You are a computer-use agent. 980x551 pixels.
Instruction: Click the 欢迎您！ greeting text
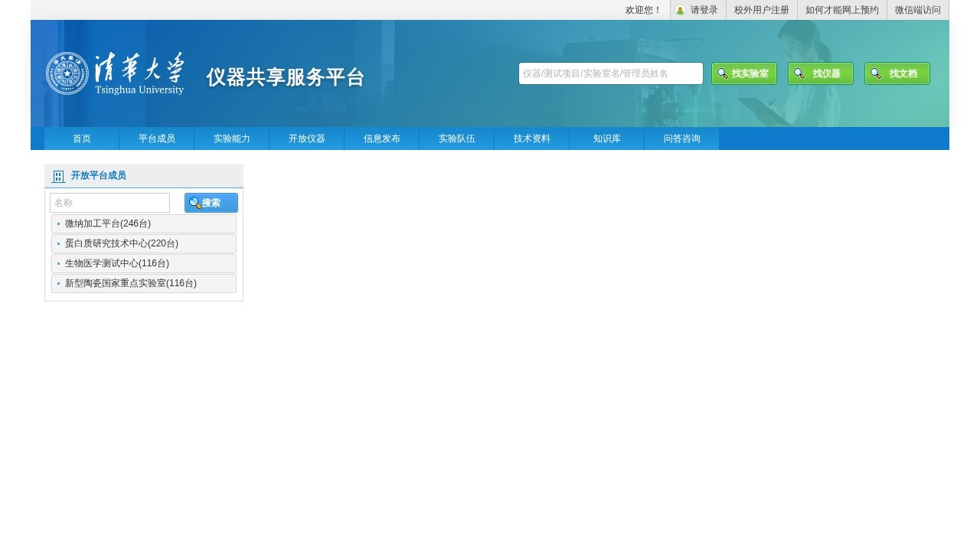pos(643,10)
